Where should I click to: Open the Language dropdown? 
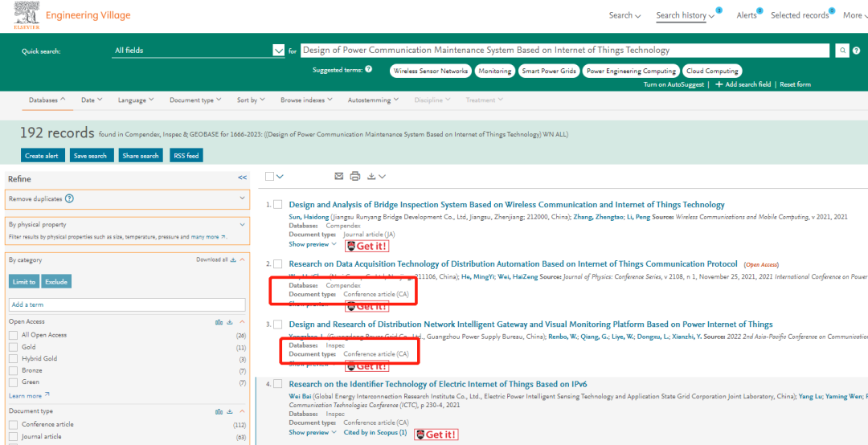click(x=136, y=100)
